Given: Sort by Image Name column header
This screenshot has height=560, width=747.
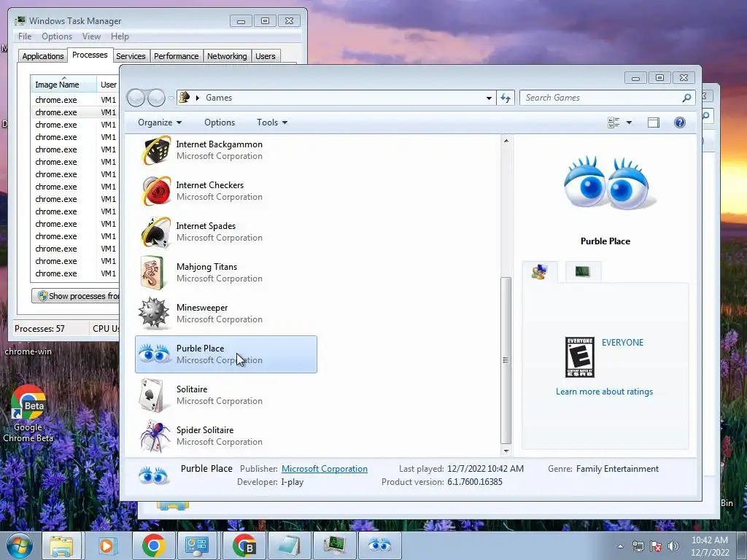Looking at the screenshot, I should 63,85.
